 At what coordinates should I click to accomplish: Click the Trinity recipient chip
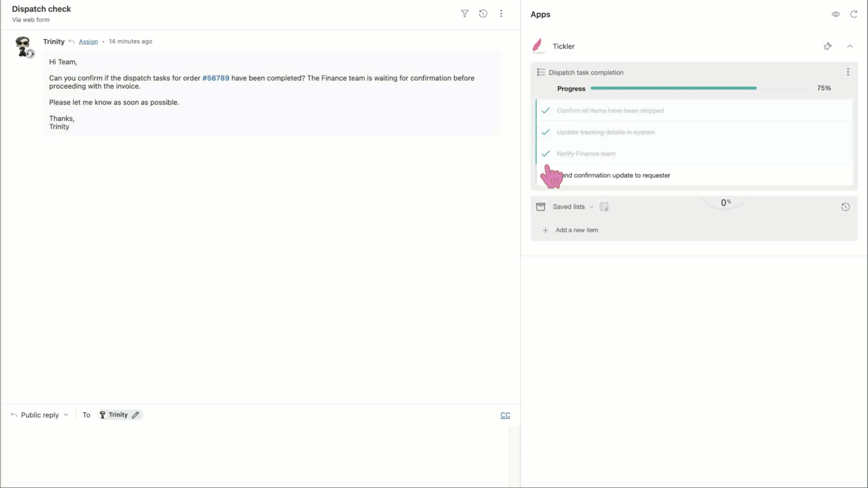click(x=120, y=415)
